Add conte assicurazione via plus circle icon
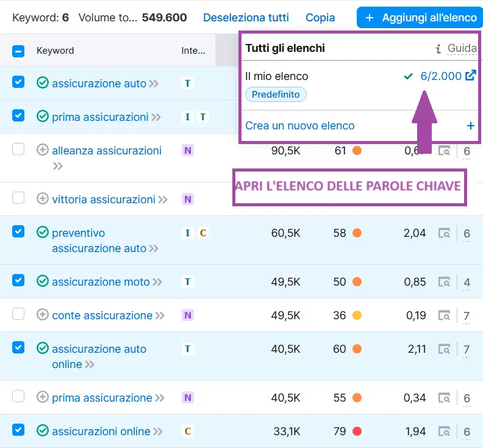 [43, 315]
